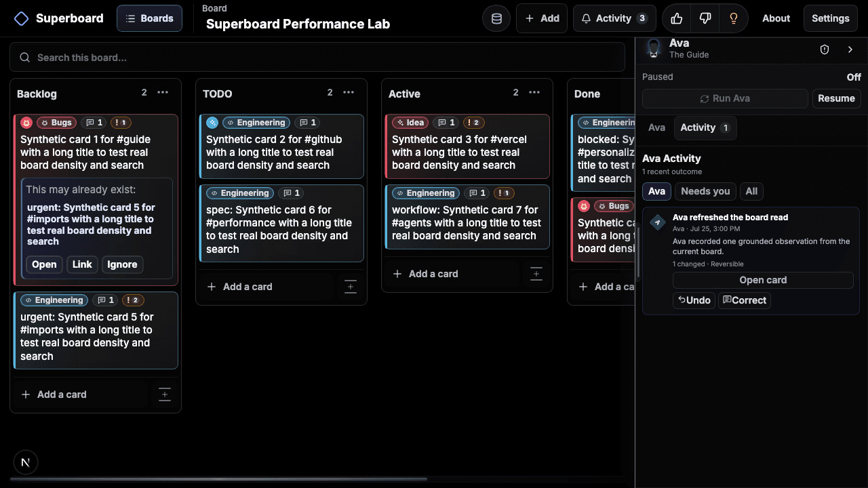Click Correct on Ava activity entry
Viewport: 868px width, 488px height.
(745, 300)
